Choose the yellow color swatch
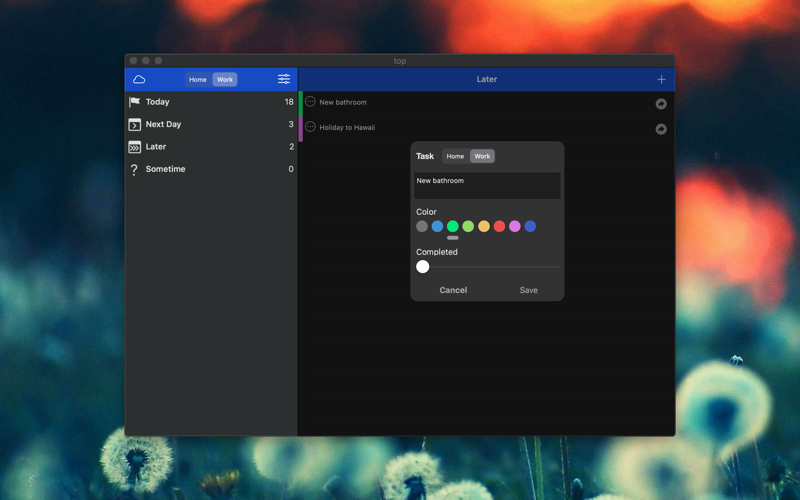Viewport: 800px width, 500px height. 484,226
